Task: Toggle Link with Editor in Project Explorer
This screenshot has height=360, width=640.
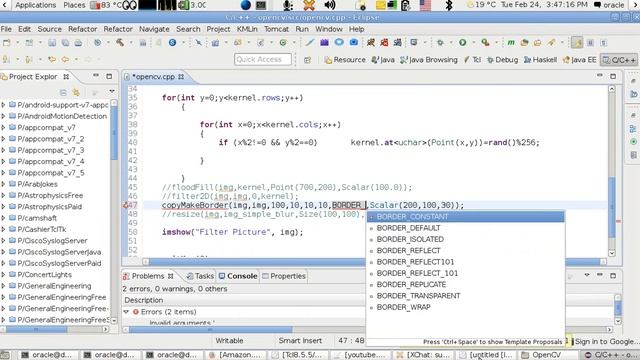Action: click(76, 93)
